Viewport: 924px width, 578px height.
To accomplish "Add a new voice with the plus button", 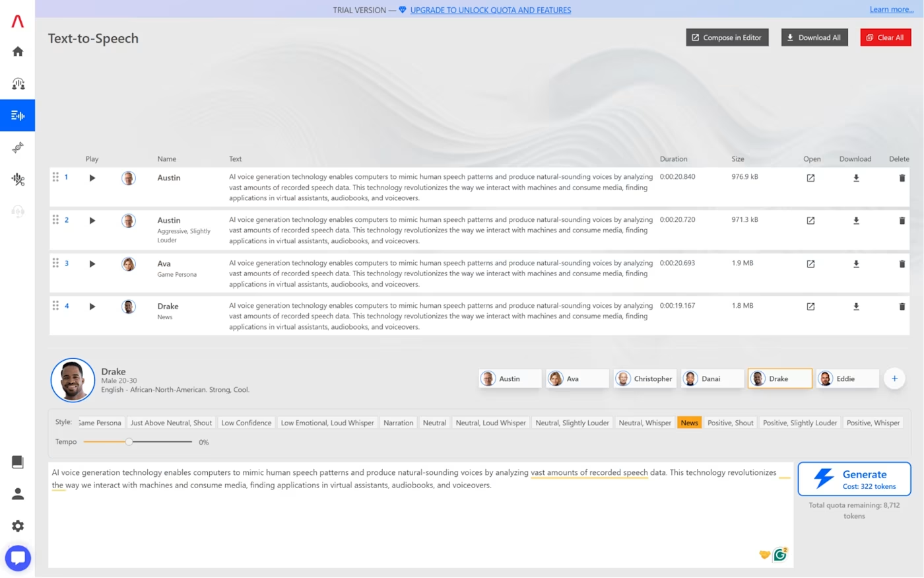I will (894, 379).
